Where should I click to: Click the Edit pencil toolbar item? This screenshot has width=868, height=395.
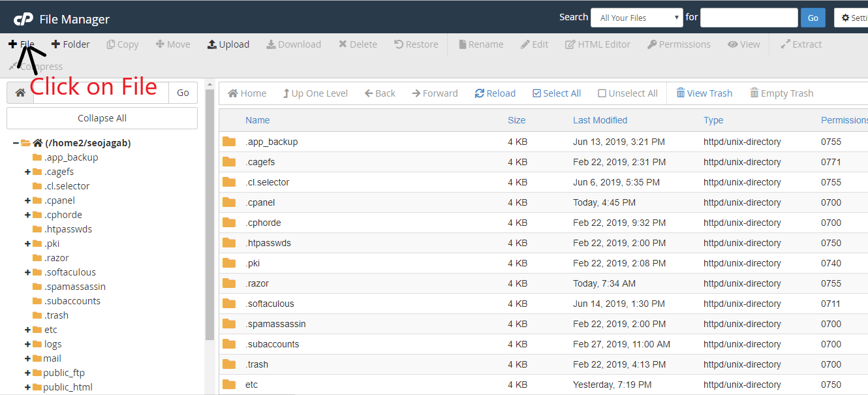pyautogui.click(x=535, y=44)
